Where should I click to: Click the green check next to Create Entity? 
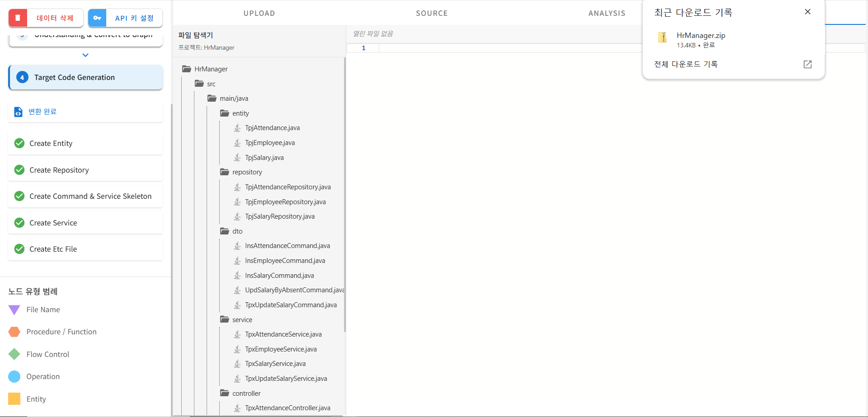(19, 143)
